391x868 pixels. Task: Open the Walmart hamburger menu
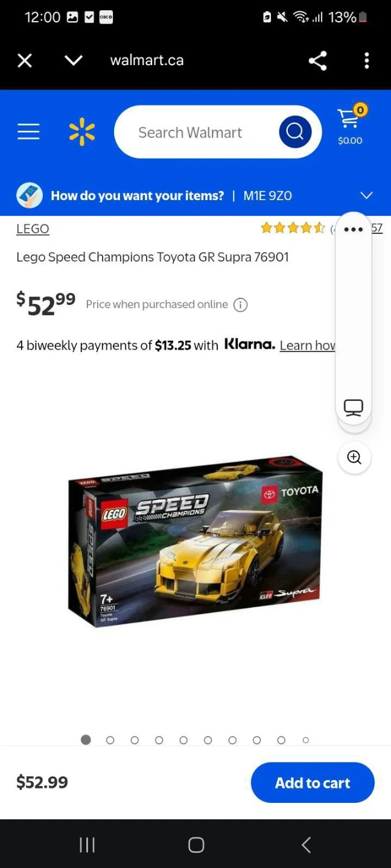coord(28,131)
